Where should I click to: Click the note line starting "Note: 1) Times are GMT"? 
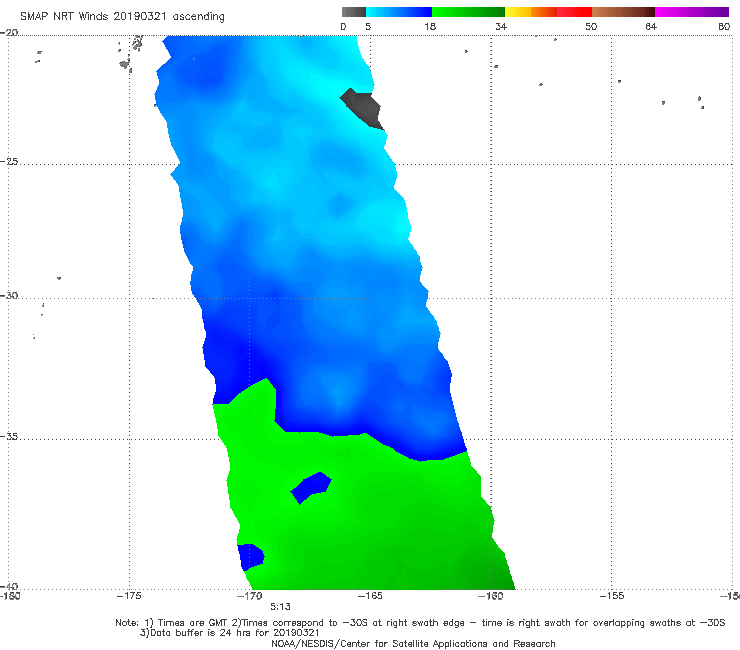click(420, 623)
